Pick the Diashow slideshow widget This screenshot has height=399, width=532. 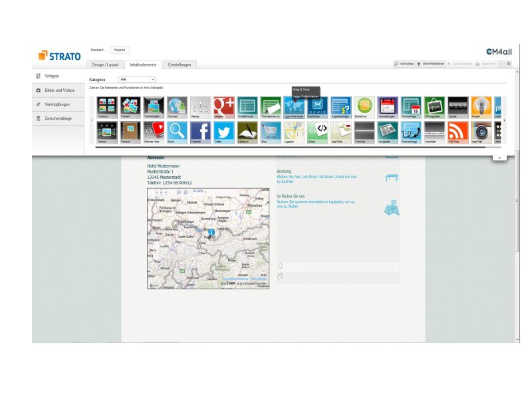click(107, 132)
